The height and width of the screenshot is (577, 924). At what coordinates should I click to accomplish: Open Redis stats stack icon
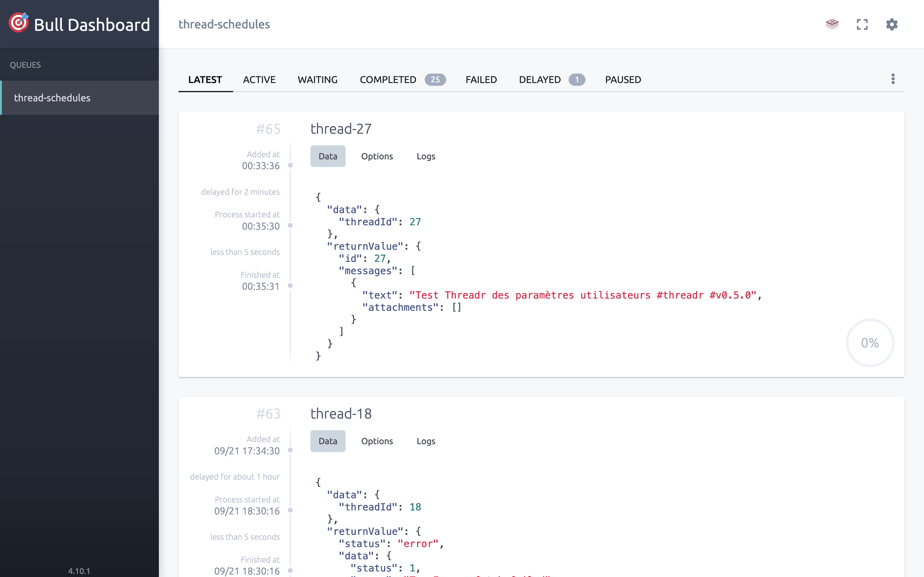(x=832, y=24)
